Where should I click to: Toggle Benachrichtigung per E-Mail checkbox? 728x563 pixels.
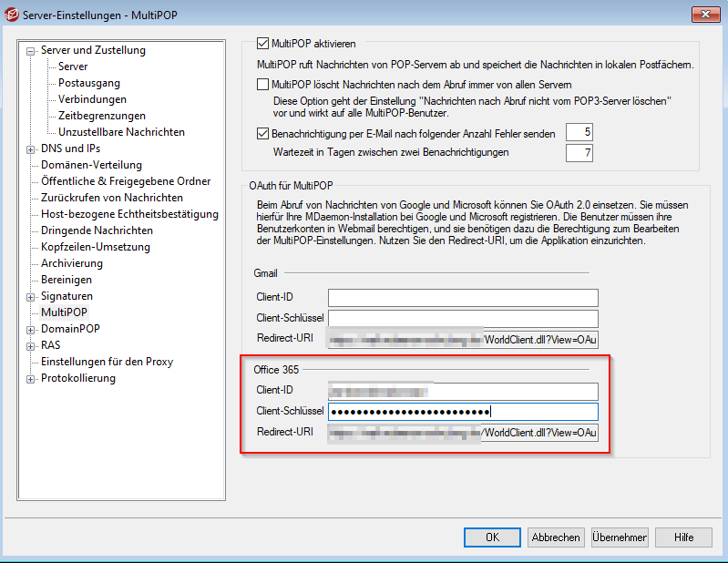(264, 134)
